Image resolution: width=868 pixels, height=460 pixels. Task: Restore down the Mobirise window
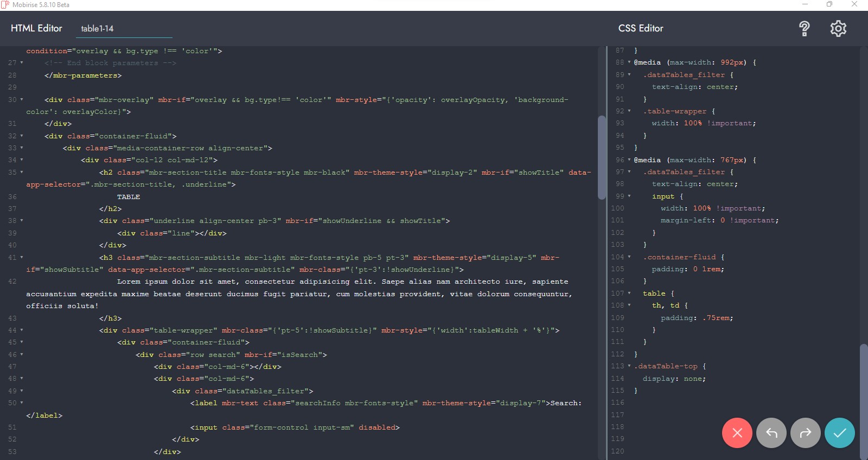(x=829, y=4)
